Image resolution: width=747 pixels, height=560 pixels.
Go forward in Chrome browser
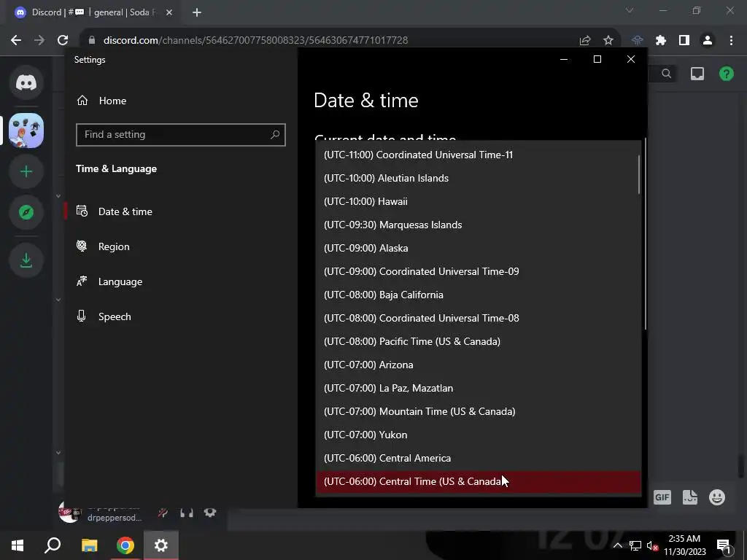[39, 41]
